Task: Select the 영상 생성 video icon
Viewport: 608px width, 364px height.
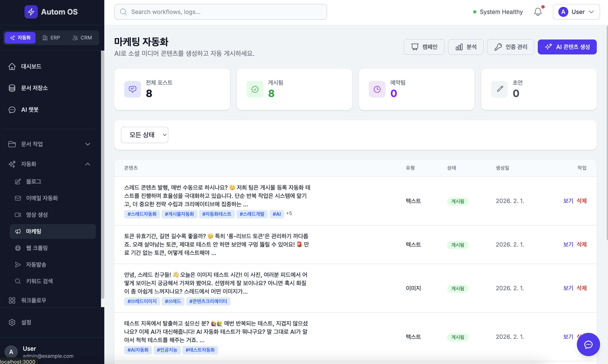Action: (x=18, y=215)
